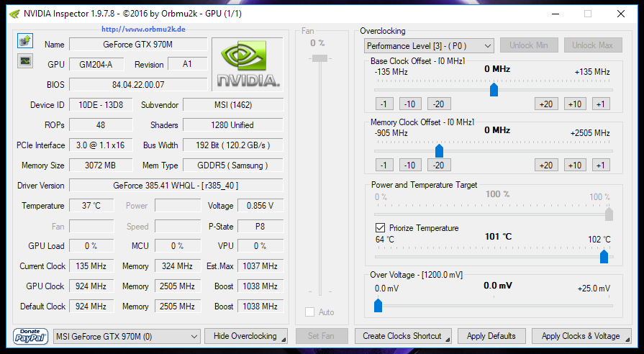Click the 135 MHz current clock value
This screenshot has height=354, width=644.
[91, 265]
